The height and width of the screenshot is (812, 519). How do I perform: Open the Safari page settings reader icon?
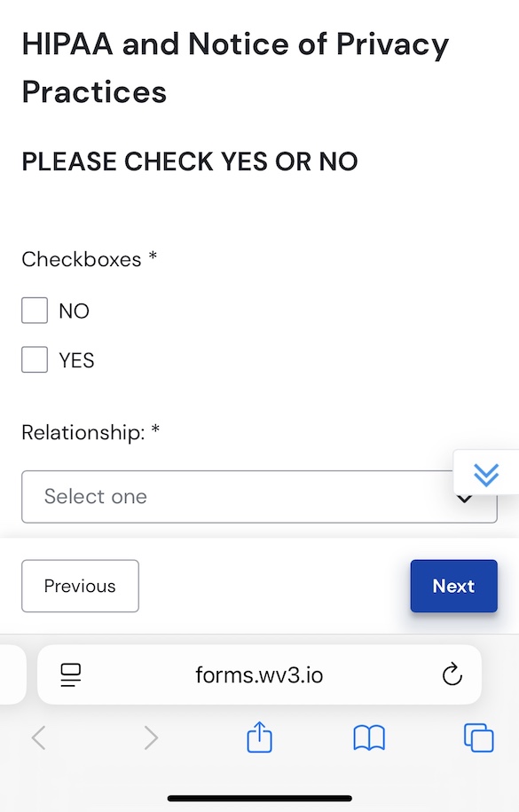[x=71, y=674]
